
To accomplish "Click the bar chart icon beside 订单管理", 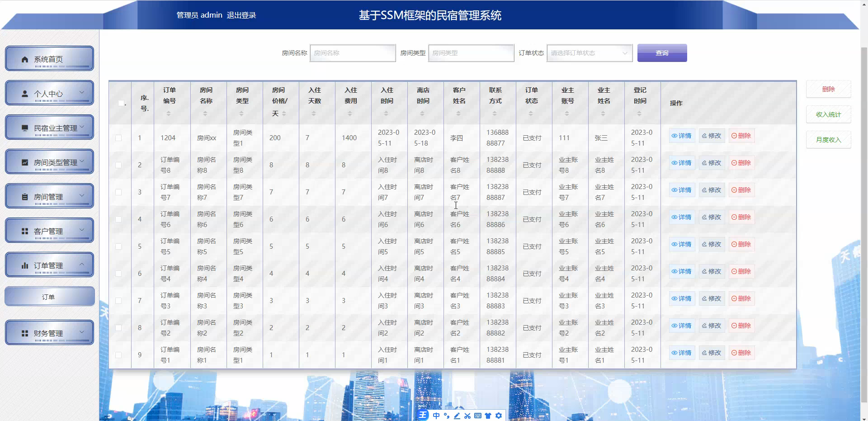I will coord(25,265).
